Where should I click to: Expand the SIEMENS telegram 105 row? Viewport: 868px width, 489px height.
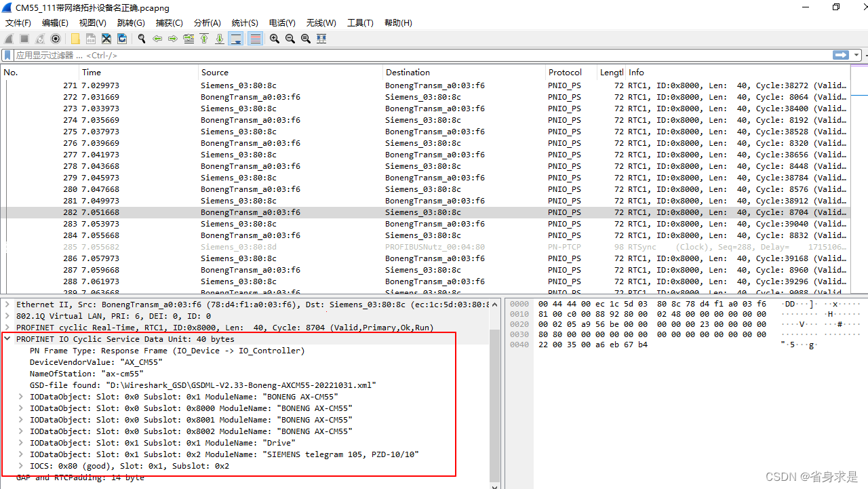[21, 454]
